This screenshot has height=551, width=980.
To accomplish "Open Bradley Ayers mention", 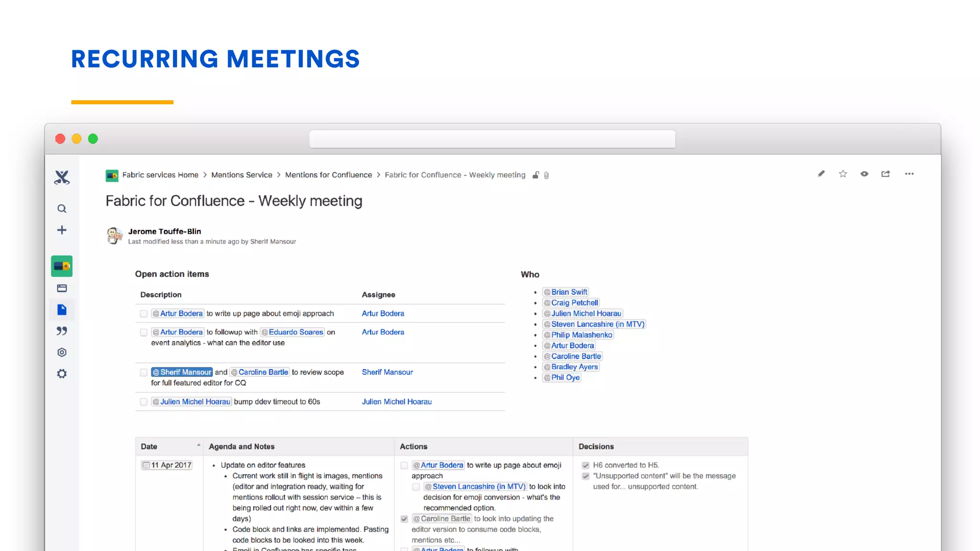I will (570, 367).
